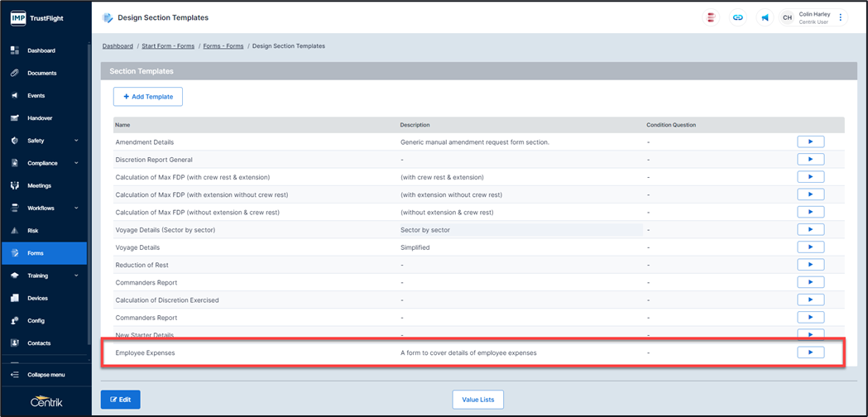The width and height of the screenshot is (868, 417).
Task: Expand the Compliance sidebar submenu
Action: [76, 163]
